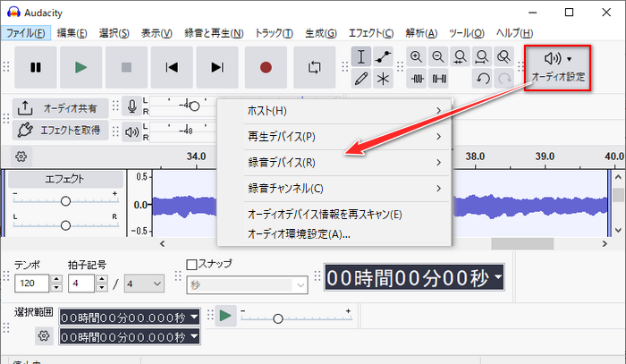Click the greyed Redo arrow icon
The width and height of the screenshot is (626, 364).
pos(504,79)
